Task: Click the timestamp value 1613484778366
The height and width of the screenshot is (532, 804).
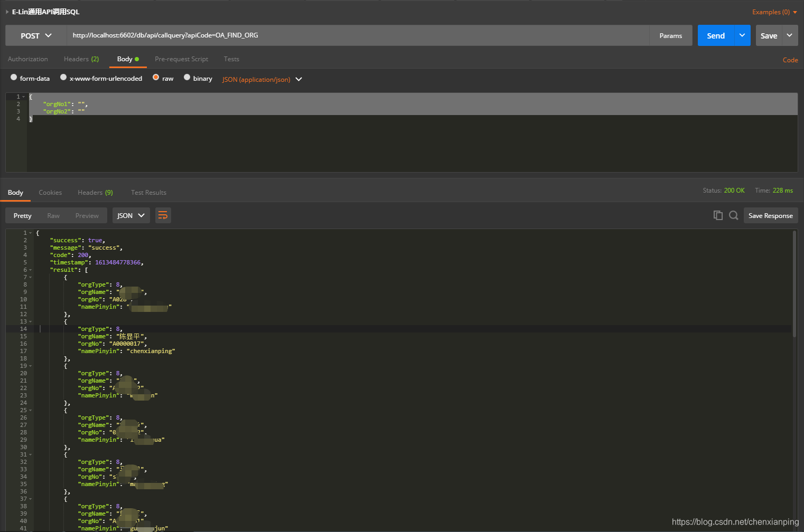Action: tap(118, 262)
